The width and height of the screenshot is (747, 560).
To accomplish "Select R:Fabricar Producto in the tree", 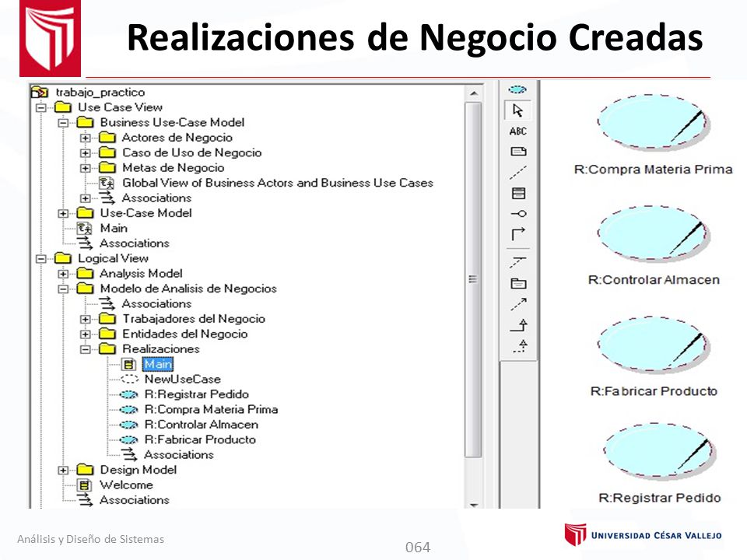I will pos(200,439).
